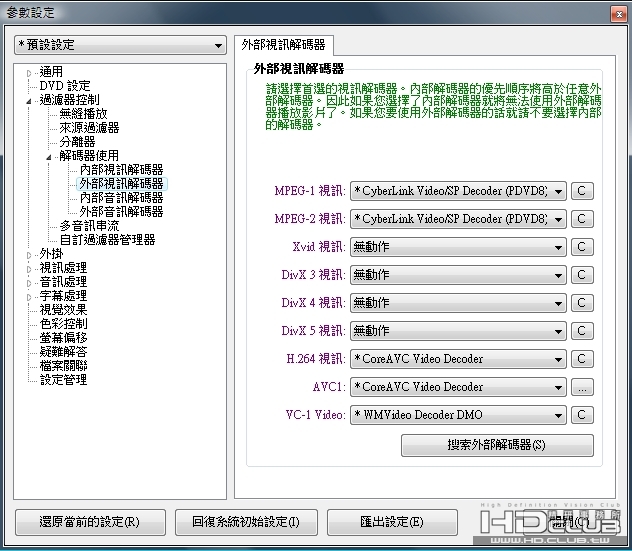Image resolution: width=632 pixels, height=551 pixels.
Task: Click the C button for VC-1 Video
Action: pos(582,415)
